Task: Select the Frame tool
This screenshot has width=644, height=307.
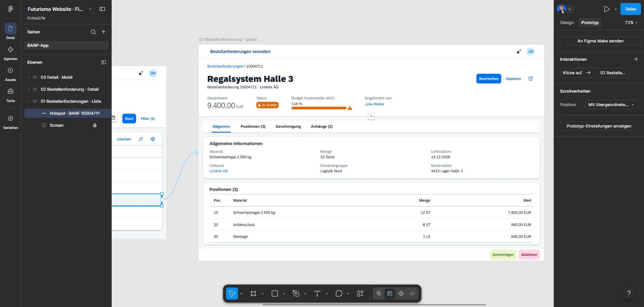Action: click(x=253, y=294)
